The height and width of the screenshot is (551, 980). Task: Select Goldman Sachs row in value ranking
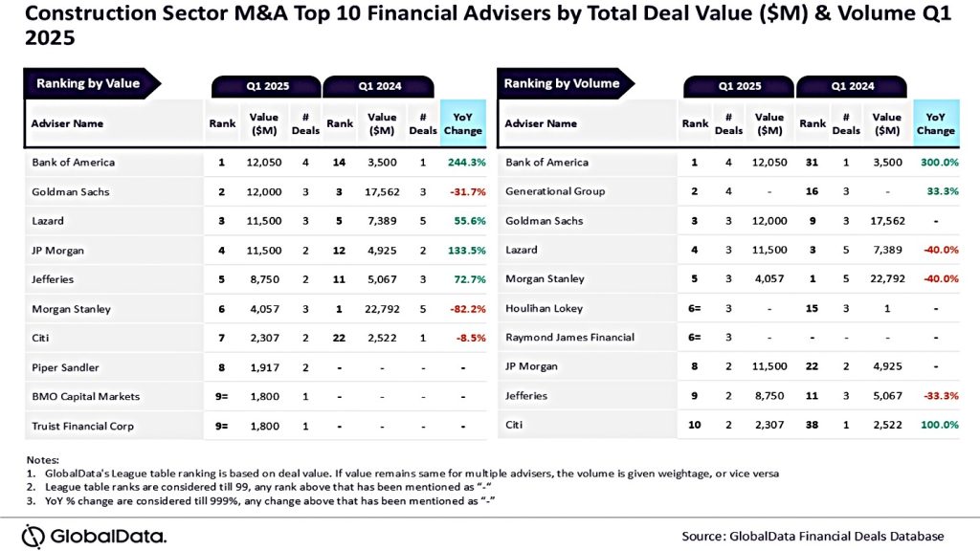[x=256, y=191]
